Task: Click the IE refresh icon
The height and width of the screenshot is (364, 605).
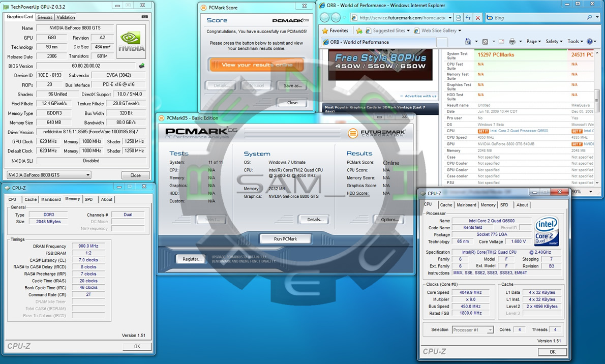Action: point(468,18)
